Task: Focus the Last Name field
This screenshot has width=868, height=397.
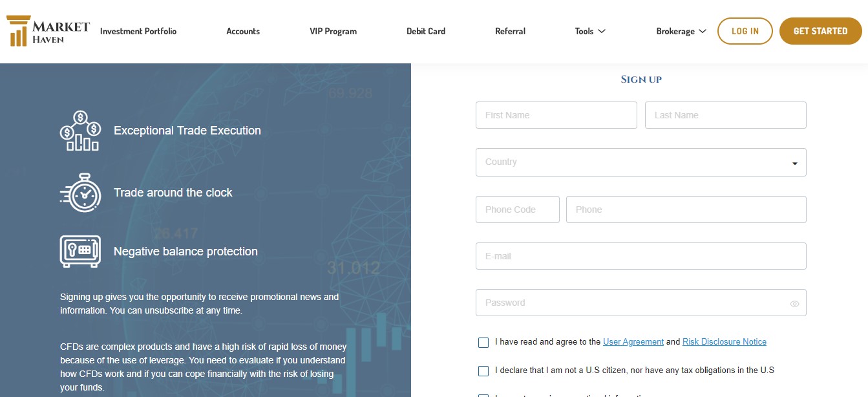Action: 726,115
